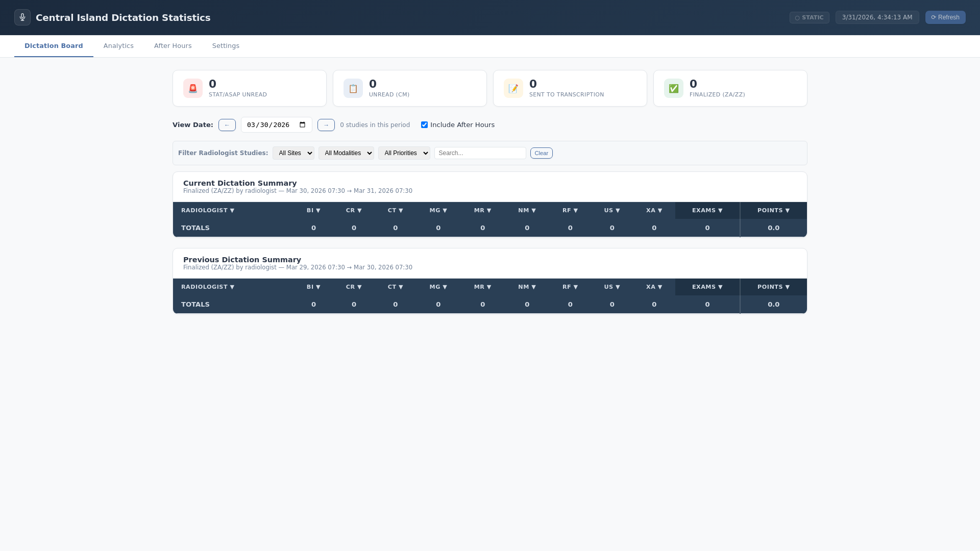The width and height of the screenshot is (980, 551).
Task: Click the Central Island Dictation Statistics title
Action: pyautogui.click(x=123, y=18)
